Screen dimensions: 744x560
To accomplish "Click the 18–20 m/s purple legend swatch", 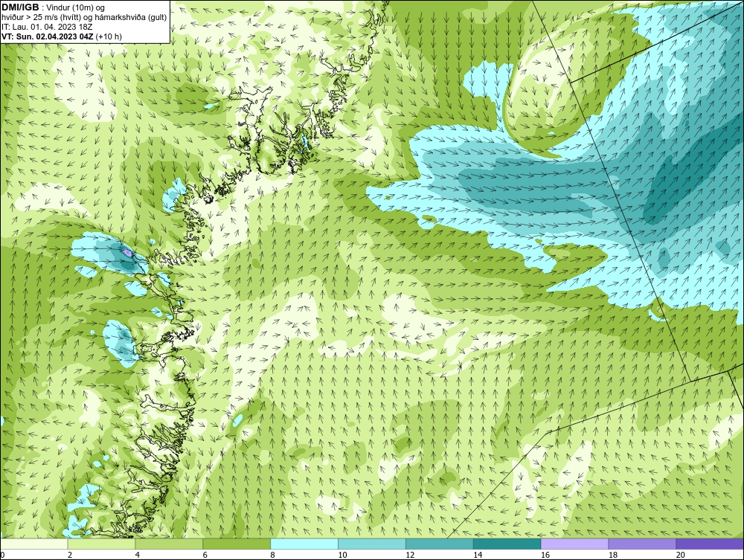I will tap(643, 544).
